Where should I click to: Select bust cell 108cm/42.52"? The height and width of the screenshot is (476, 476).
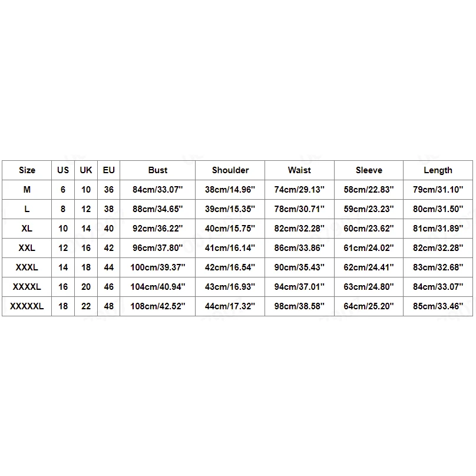(x=157, y=306)
